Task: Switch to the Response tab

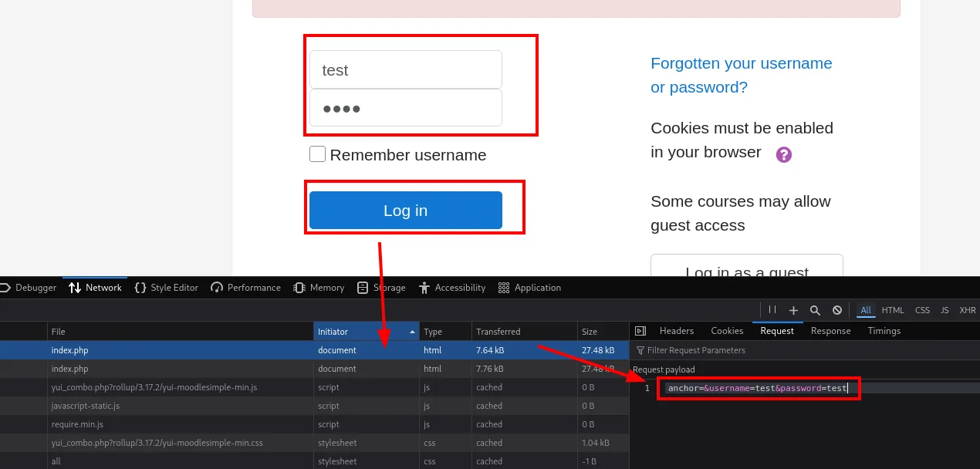Action: click(831, 331)
